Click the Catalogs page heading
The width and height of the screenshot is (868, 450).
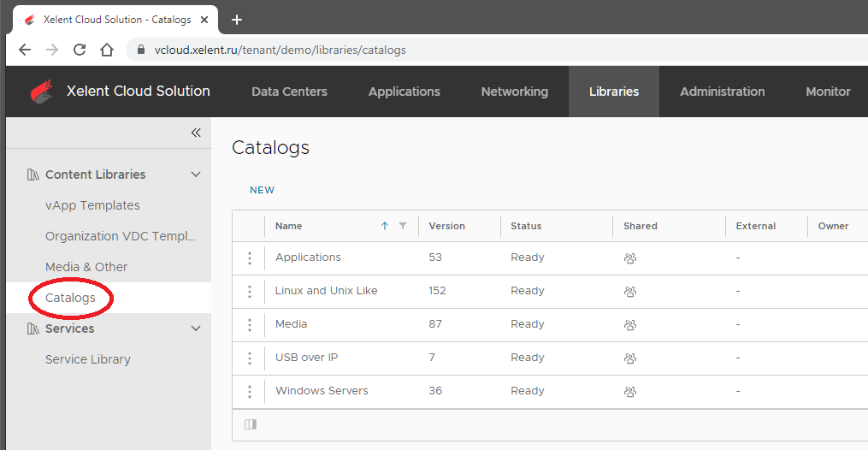point(271,148)
